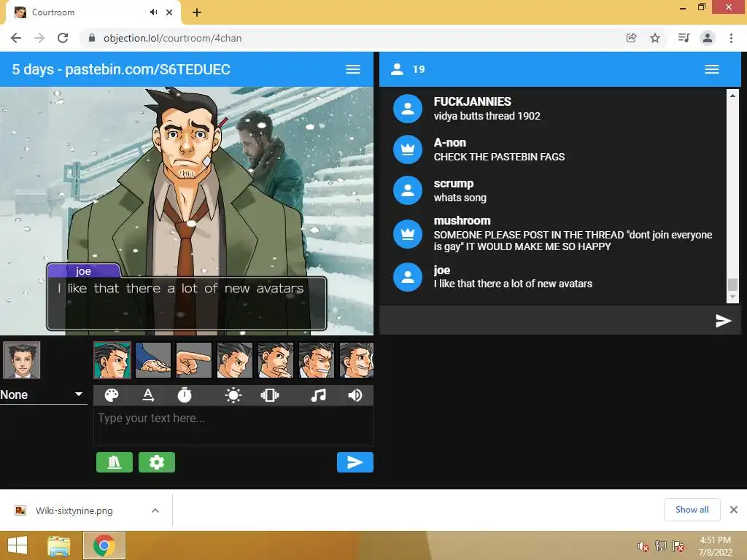Open the Windows Start button
This screenshot has width=747, height=560.
tap(18, 545)
